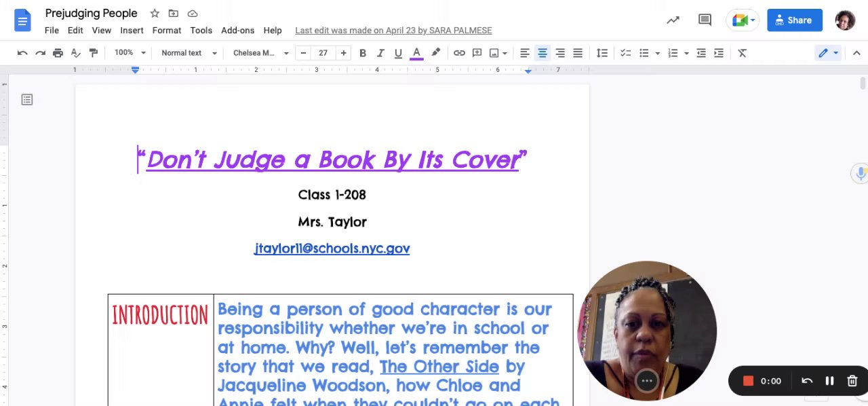Open the editing mode pencil dropdown
The image size is (868, 406).
tap(828, 53)
